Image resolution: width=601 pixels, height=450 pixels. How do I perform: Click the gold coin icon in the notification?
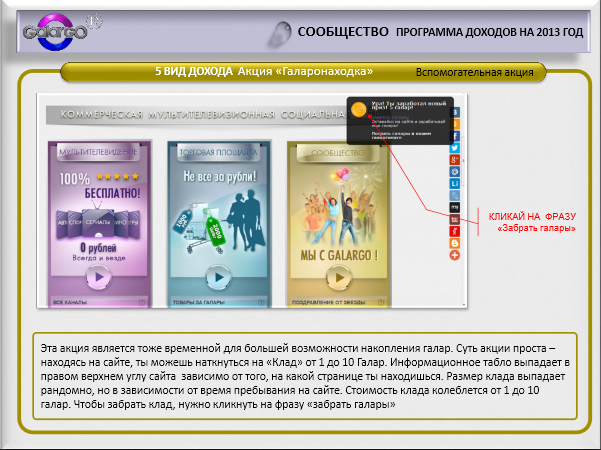[x=359, y=110]
